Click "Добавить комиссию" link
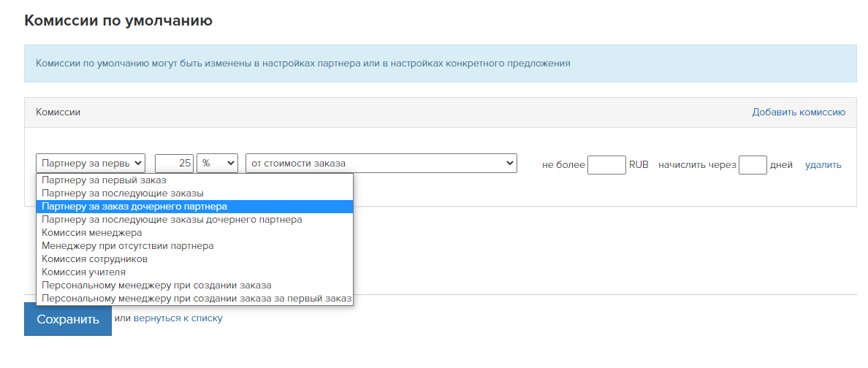 [x=799, y=112]
